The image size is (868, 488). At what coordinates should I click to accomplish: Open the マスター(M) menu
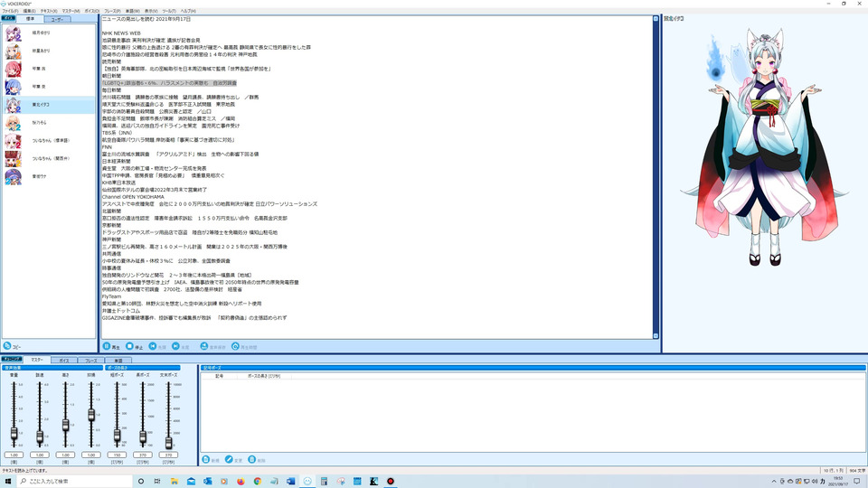click(71, 11)
